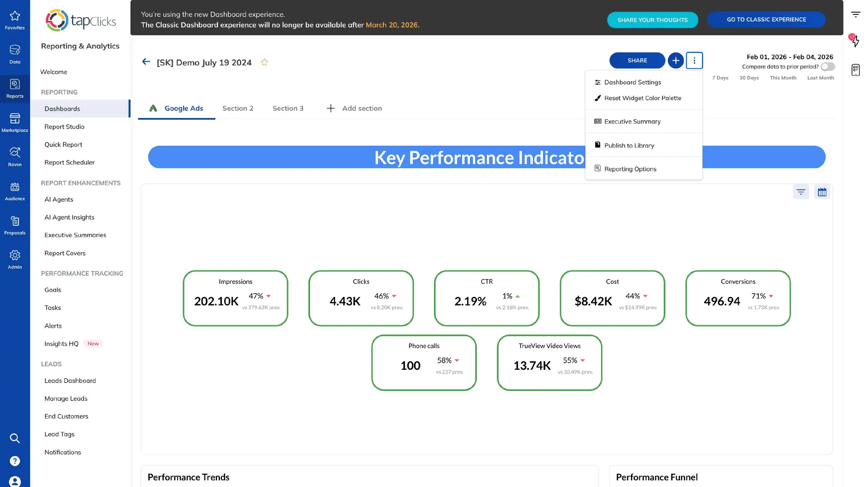Open the Admin gear icon
The height and width of the screenshot is (487, 868).
tap(15, 260)
